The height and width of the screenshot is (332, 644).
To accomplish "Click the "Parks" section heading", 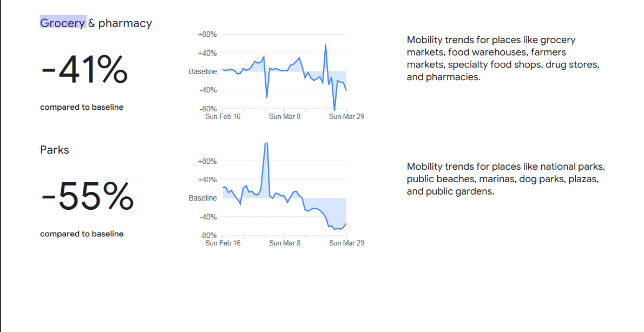I will [55, 150].
